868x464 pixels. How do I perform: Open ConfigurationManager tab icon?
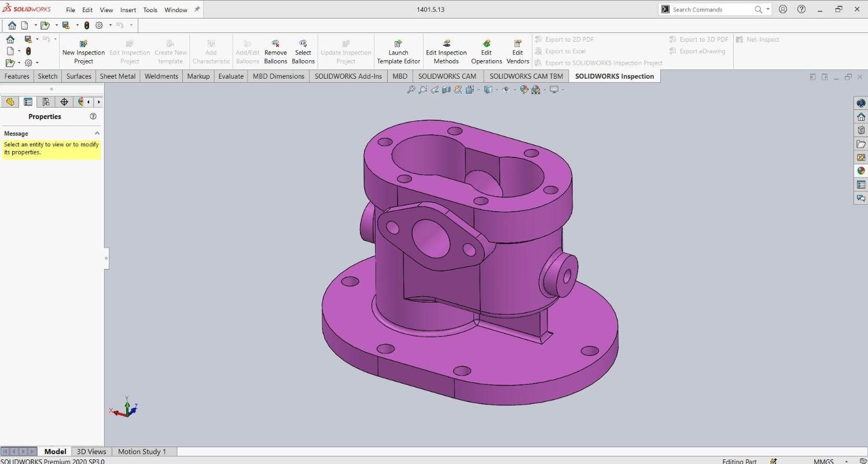tap(46, 102)
